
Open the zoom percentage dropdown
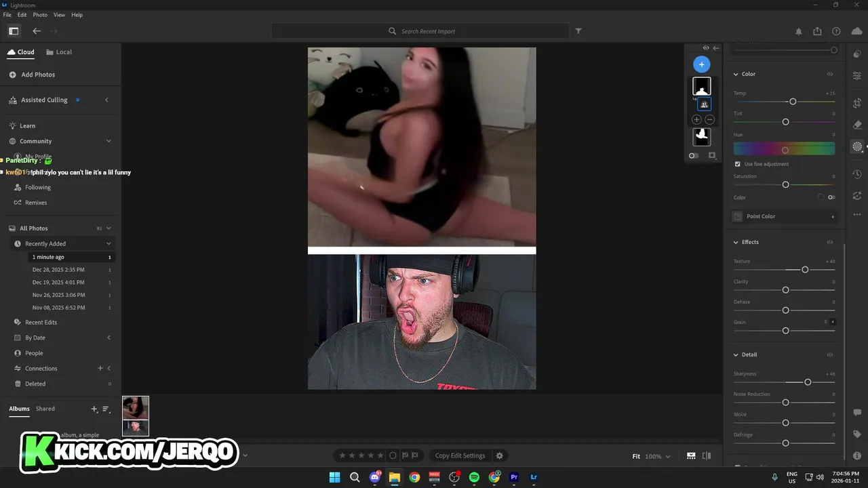(657, 456)
